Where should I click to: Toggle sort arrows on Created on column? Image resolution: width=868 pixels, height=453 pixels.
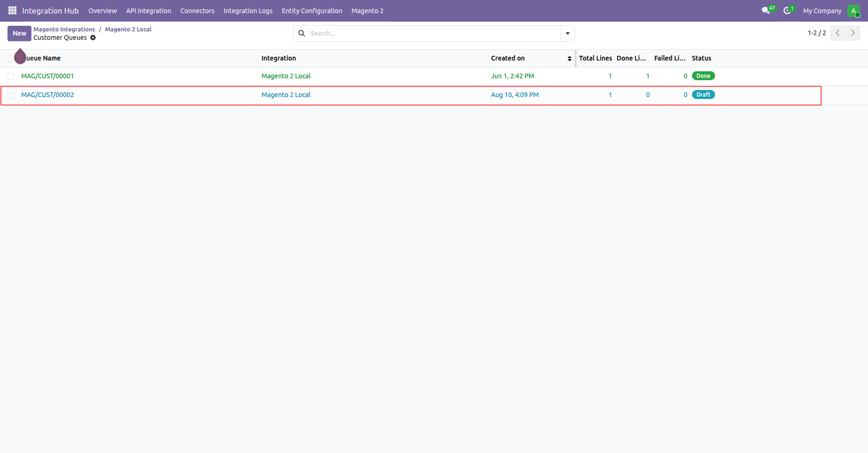pyautogui.click(x=570, y=59)
